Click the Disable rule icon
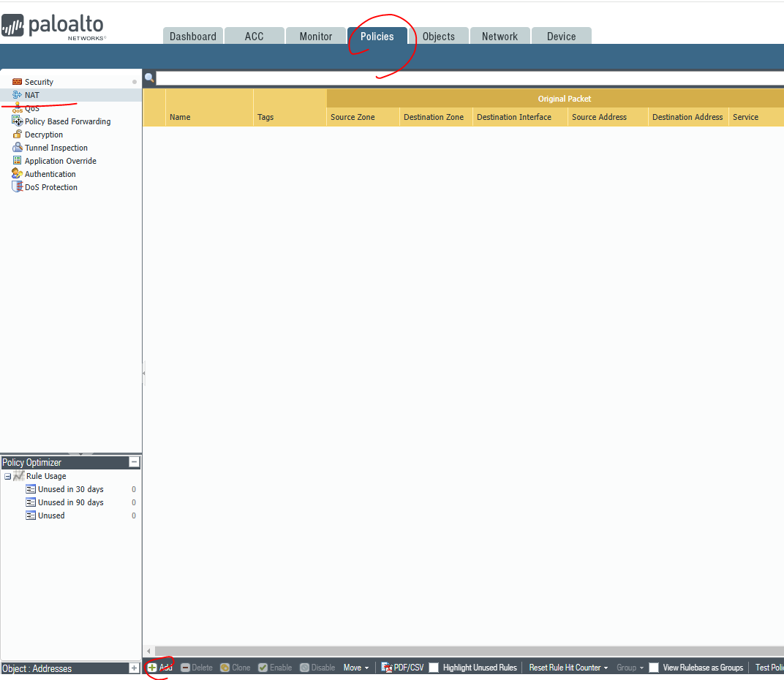 [304, 668]
